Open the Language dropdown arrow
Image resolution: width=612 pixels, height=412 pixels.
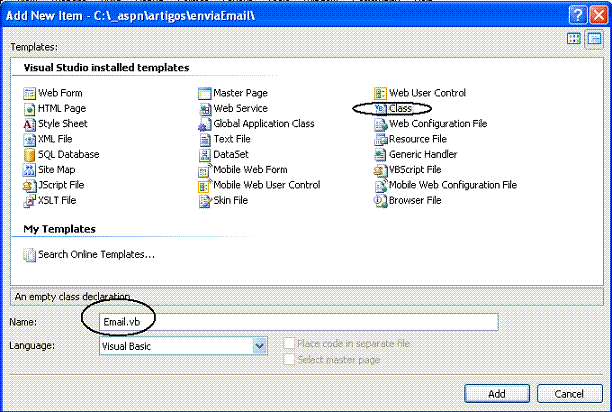[x=259, y=346]
